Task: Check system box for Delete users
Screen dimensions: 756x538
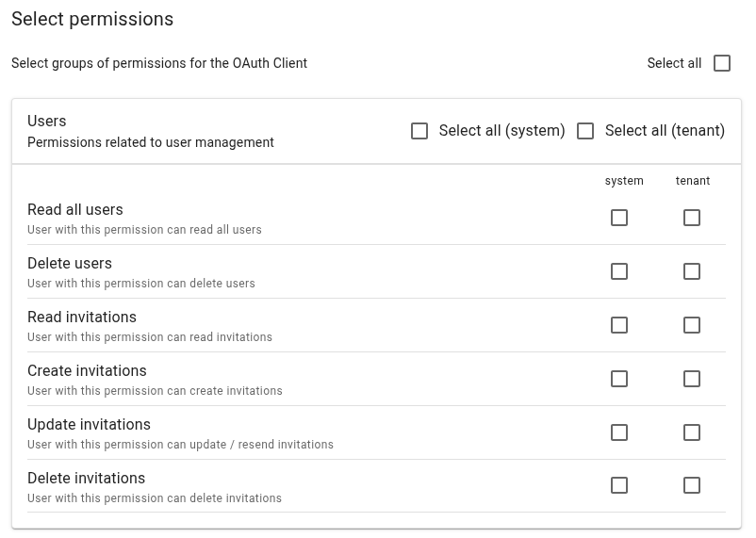Action: point(619,271)
